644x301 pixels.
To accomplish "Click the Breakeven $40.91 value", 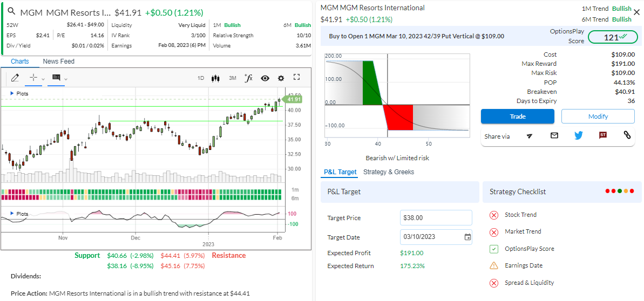I will pos(625,92).
